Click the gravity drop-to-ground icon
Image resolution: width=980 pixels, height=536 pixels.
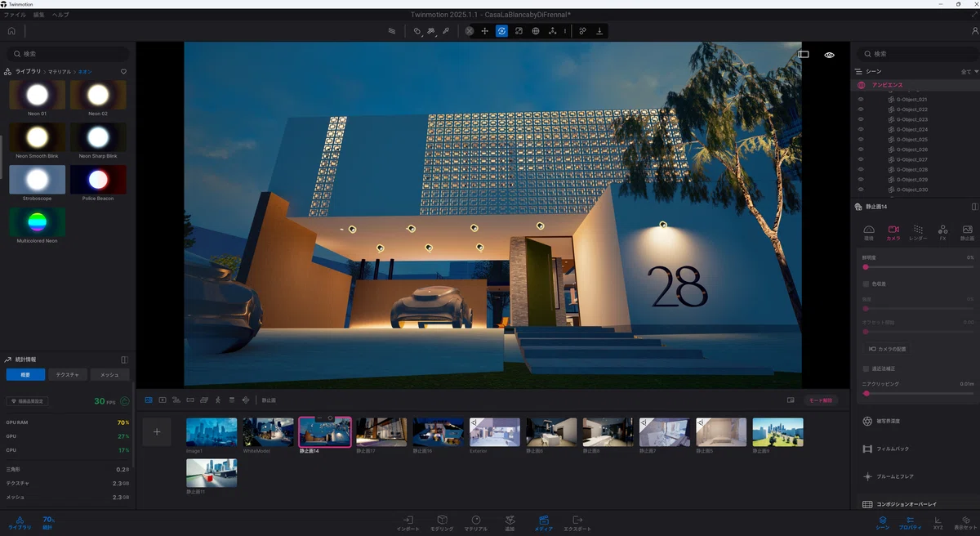(599, 31)
